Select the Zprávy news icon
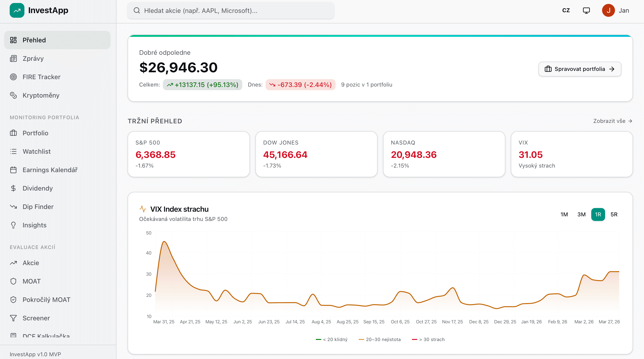This screenshot has width=644, height=359. point(14,58)
